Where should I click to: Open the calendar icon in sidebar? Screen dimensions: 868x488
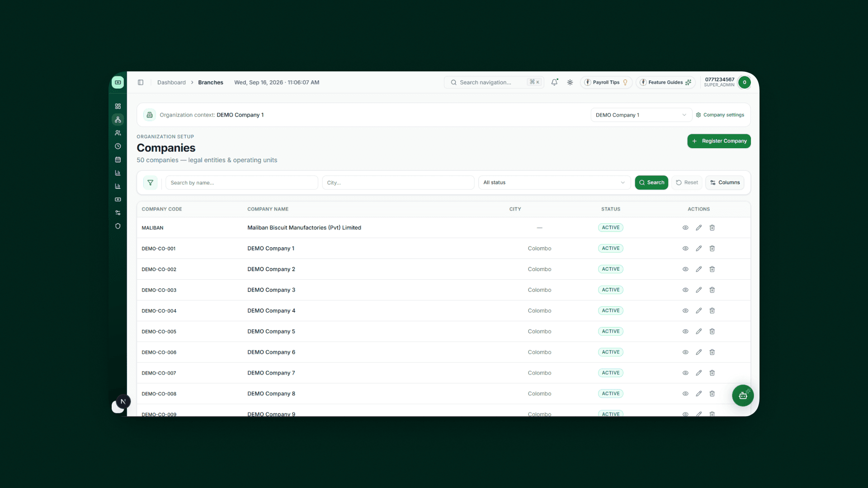point(118,160)
